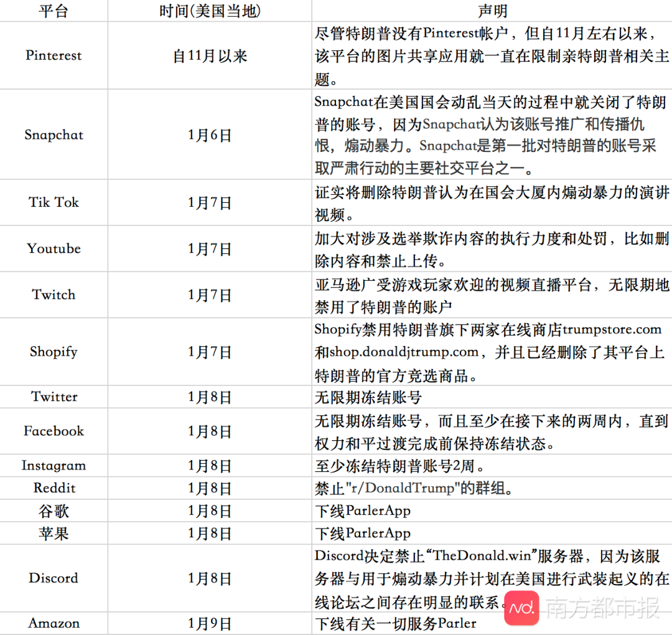Click the Discord TheDonald.win statement

[x=492, y=579]
